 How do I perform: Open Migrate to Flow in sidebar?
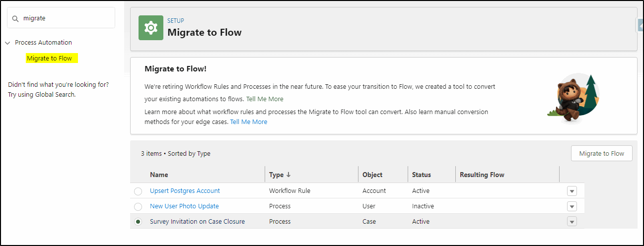pos(49,58)
